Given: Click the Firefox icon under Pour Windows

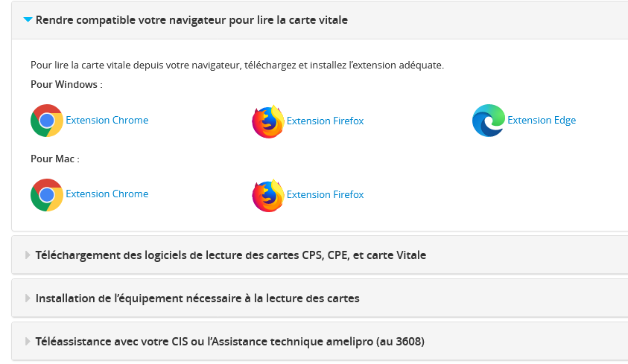Looking at the screenshot, I should (268, 121).
